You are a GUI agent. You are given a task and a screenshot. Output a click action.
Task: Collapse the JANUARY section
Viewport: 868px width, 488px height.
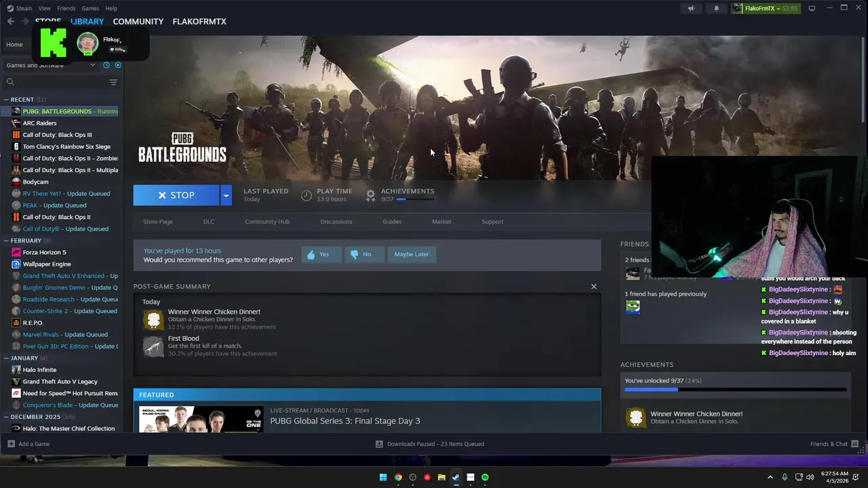6,358
